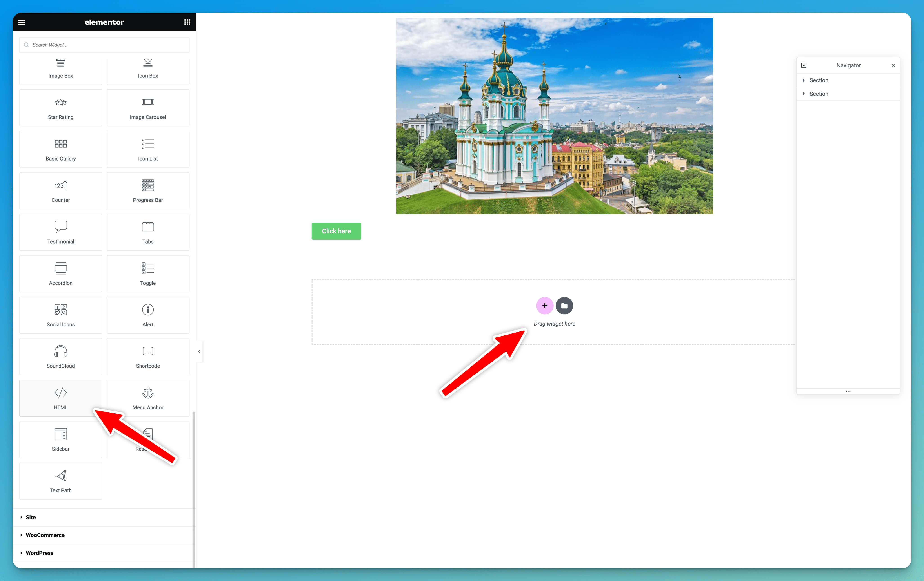Click the green Click here button
This screenshot has width=924, height=581.
[x=336, y=231]
